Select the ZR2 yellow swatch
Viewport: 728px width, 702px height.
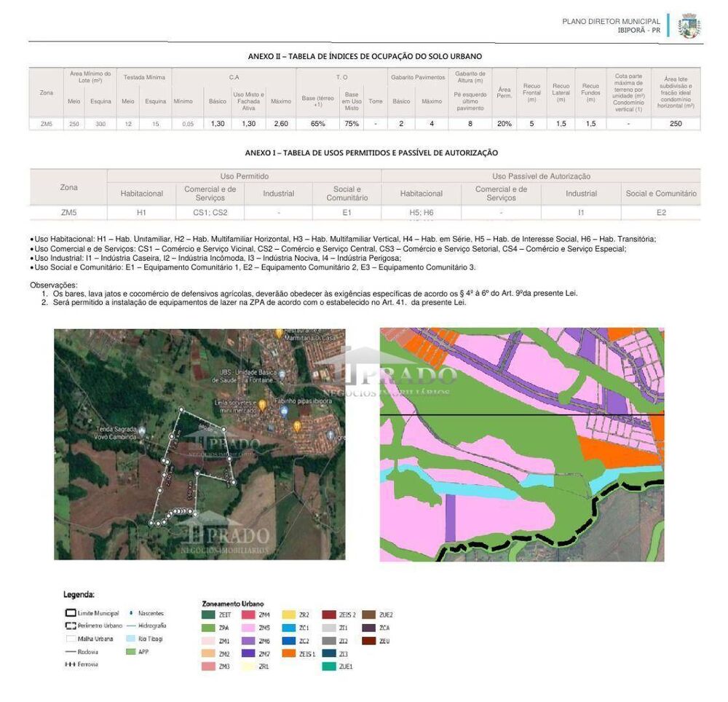coord(289,615)
